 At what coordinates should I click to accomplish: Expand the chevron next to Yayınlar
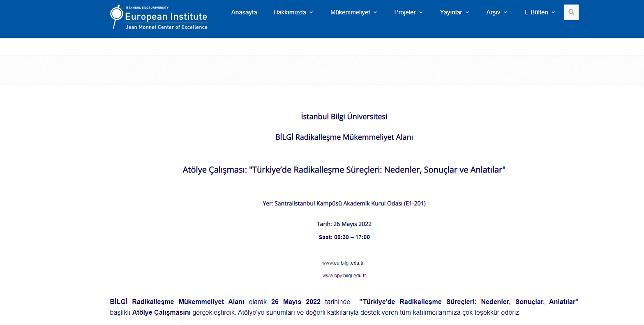point(467,13)
